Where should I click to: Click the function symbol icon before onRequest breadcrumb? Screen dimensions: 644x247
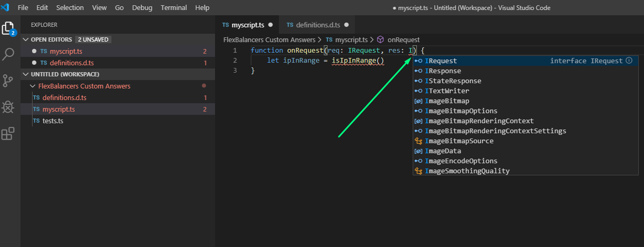coord(381,39)
